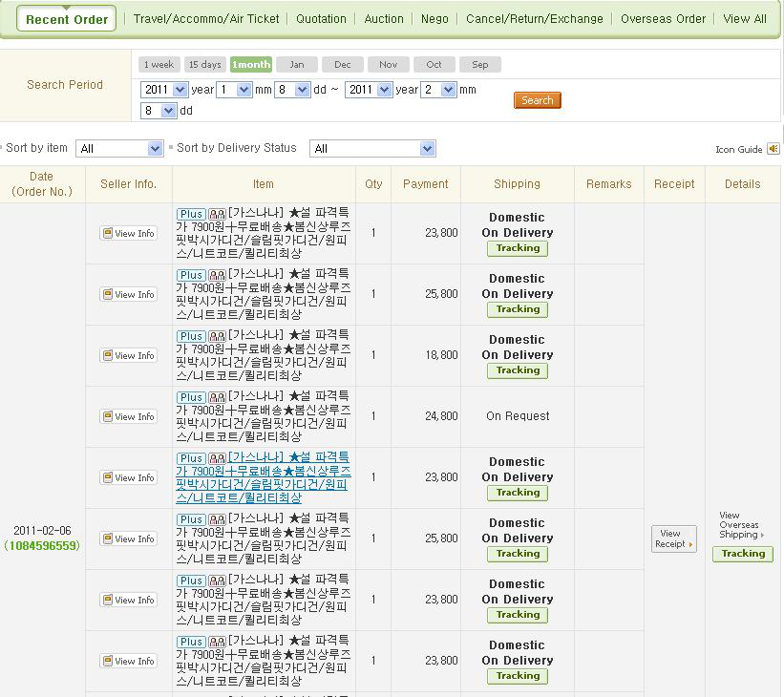Switch to the Overseas Order tab

pyautogui.click(x=663, y=18)
